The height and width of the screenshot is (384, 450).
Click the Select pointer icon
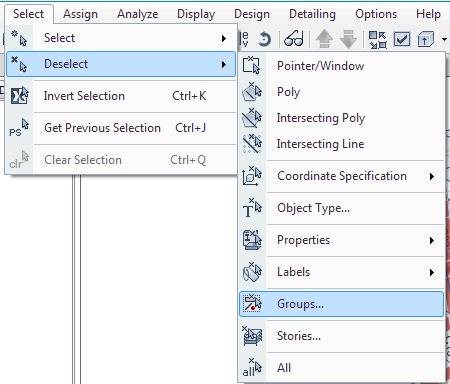(19, 38)
